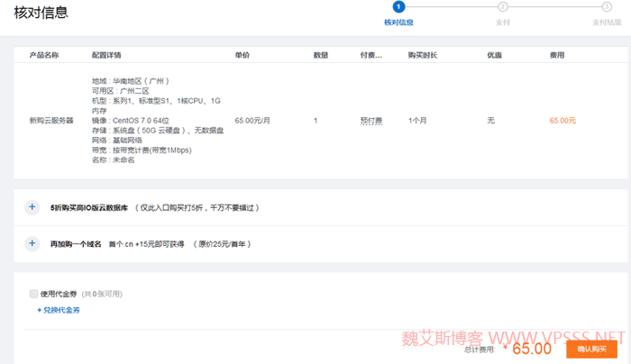Open the 兑换代金券 link
The width and height of the screenshot is (631, 364).
pos(59,310)
